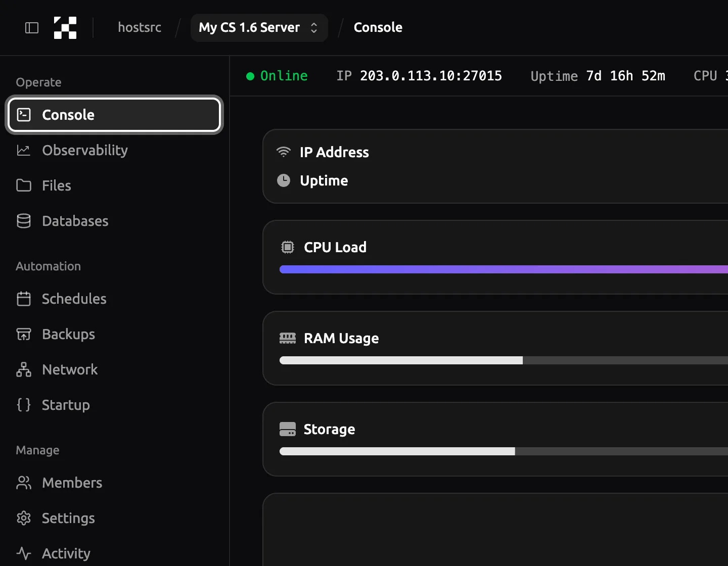The width and height of the screenshot is (728, 566).
Task: Click the Schedules calendar icon
Action: click(24, 299)
